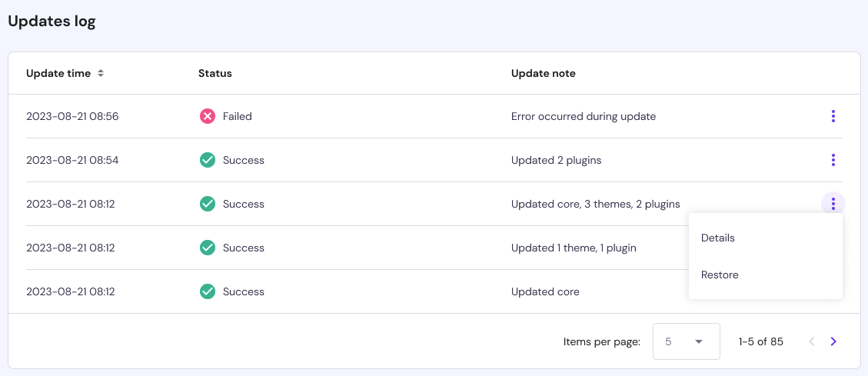The width and height of the screenshot is (868, 376).
Task: Click the Status column header
Action: (215, 74)
